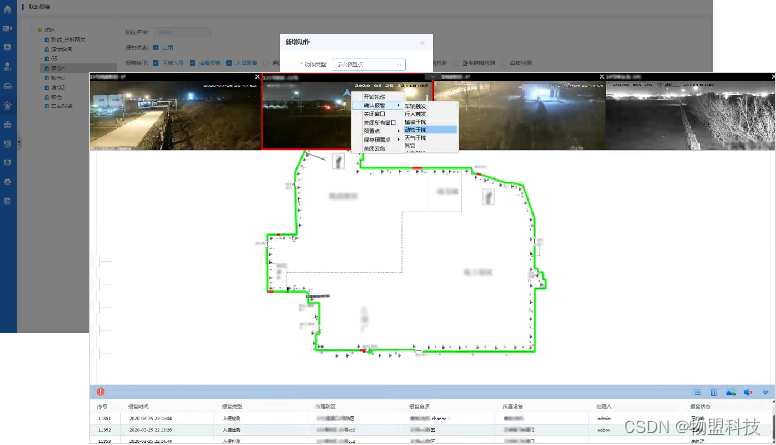
Task: Choose 开始对讲 in the context menu
Action: pos(377,97)
